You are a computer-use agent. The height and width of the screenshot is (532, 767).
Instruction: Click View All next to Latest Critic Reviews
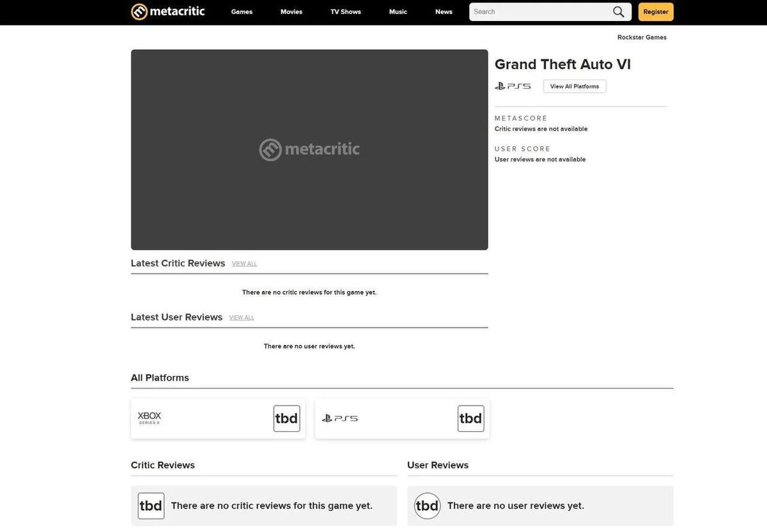point(244,264)
